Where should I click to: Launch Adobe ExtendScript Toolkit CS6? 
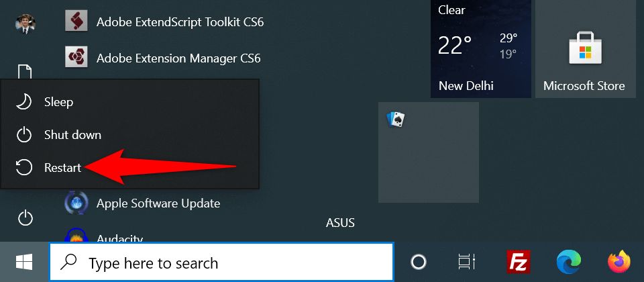tap(179, 22)
